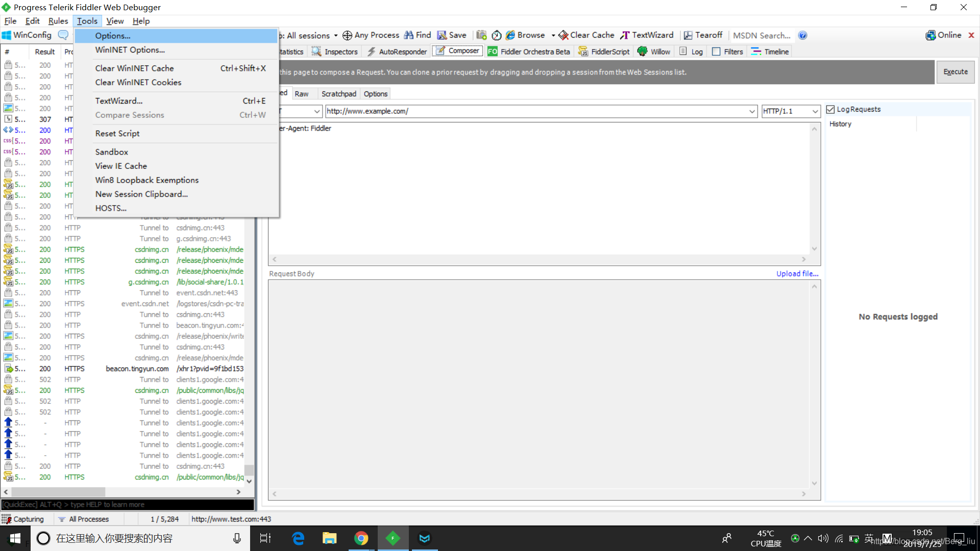Screen dimensions: 980x551
Task: Open the Help menu
Action: point(141,21)
